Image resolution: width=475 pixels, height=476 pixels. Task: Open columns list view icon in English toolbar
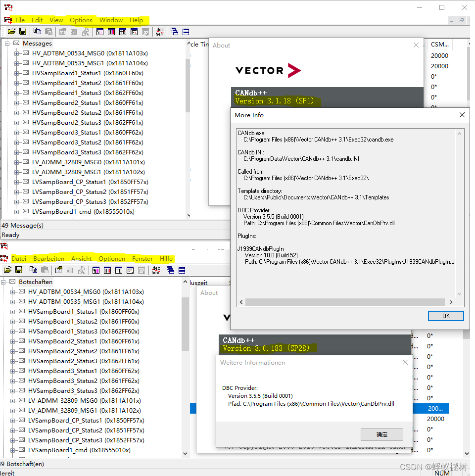coord(111,32)
